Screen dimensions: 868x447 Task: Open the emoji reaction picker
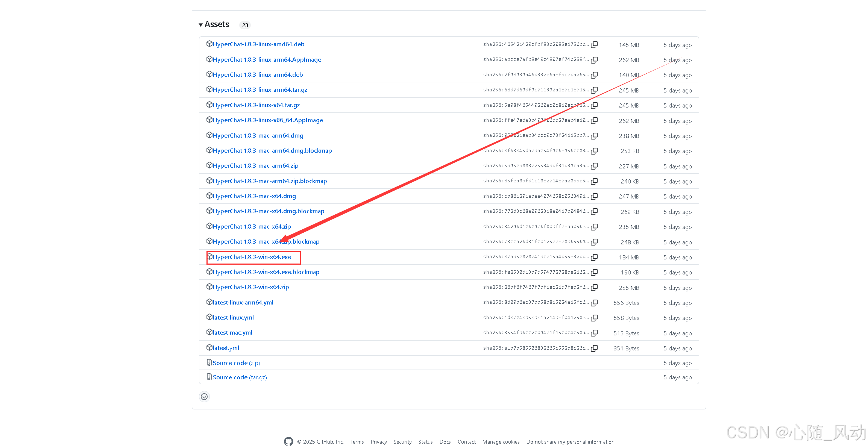tap(204, 397)
